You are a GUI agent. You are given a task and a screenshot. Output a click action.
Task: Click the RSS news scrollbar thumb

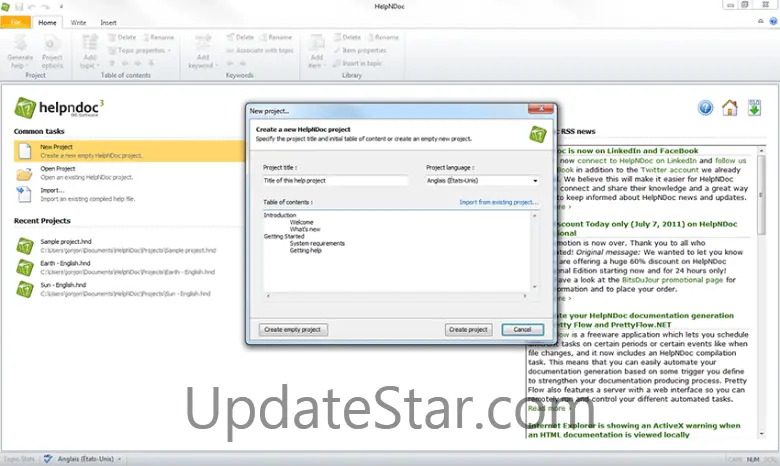pos(762,195)
